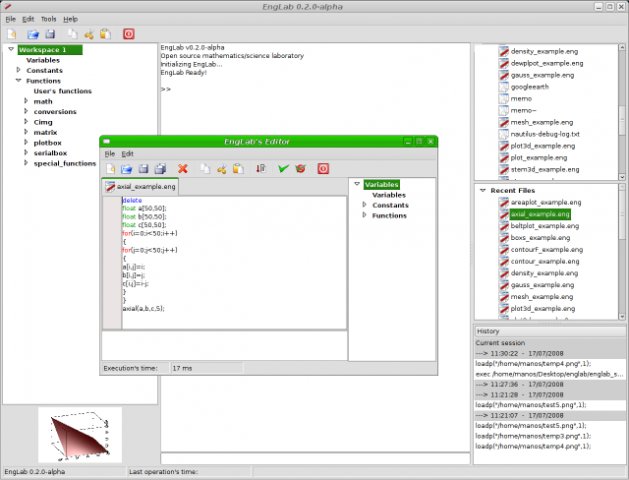Run script with green checkmark icon

(x=283, y=168)
